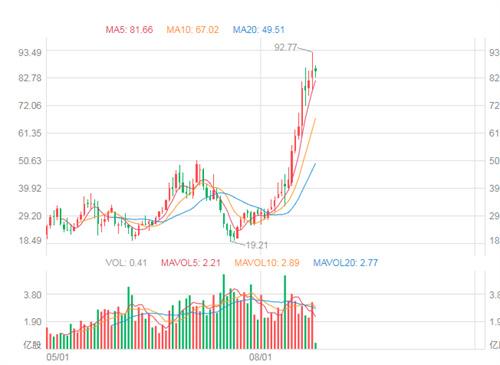Click the 05/01 date axis label

click(58, 357)
